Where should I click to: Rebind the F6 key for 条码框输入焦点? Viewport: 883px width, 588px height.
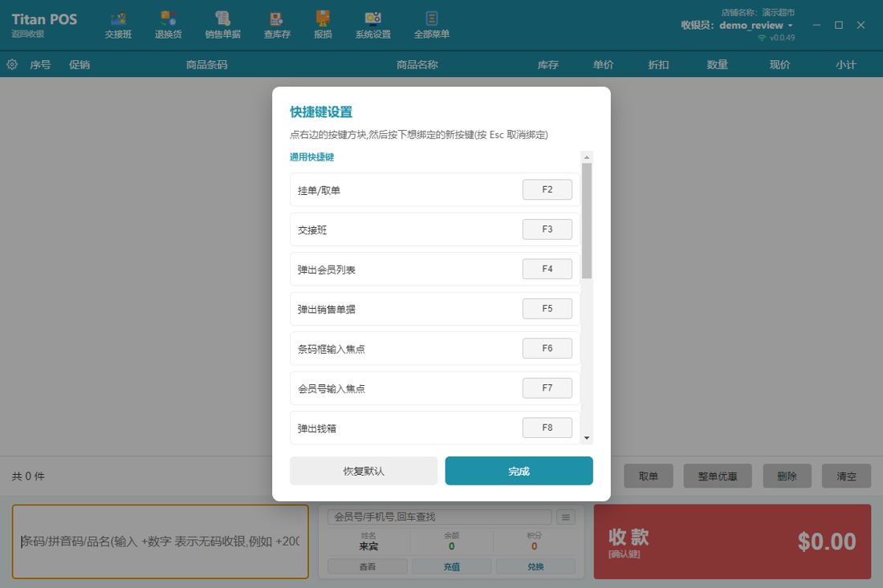click(x=547, y=348)
